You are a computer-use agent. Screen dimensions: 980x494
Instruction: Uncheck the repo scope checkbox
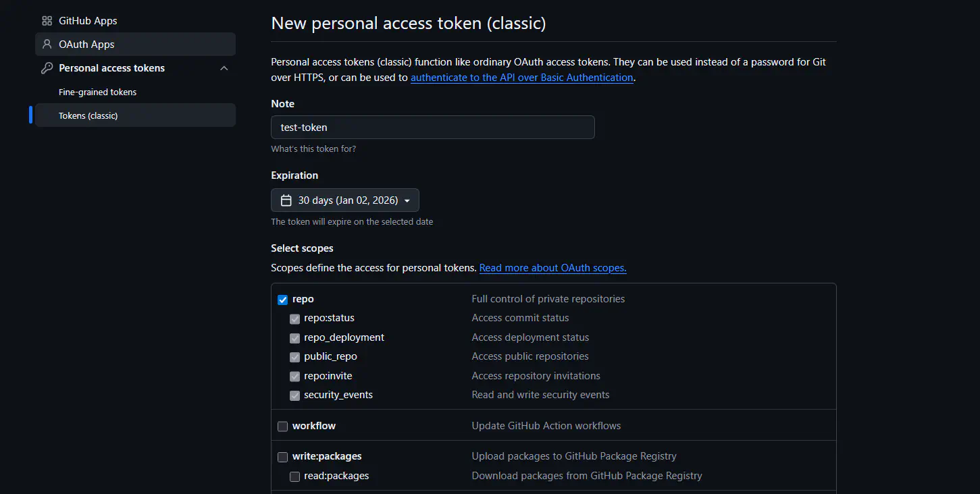coord(283,300)
